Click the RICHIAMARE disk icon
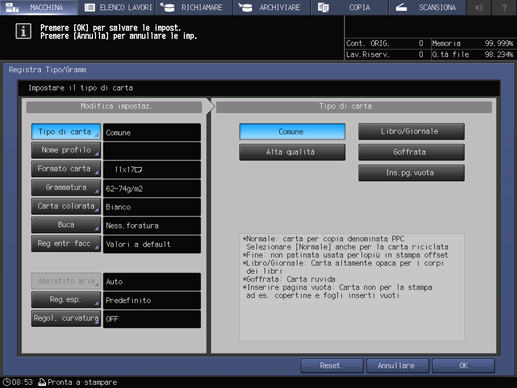The height and width of the screenshot is (388, 517). point(167,7)
